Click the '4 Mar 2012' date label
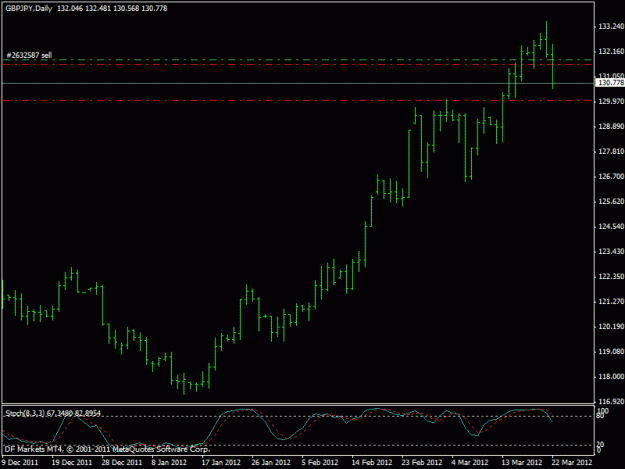Screen dimensions: 625x469 pyautogui.click(x=470, y=462)
